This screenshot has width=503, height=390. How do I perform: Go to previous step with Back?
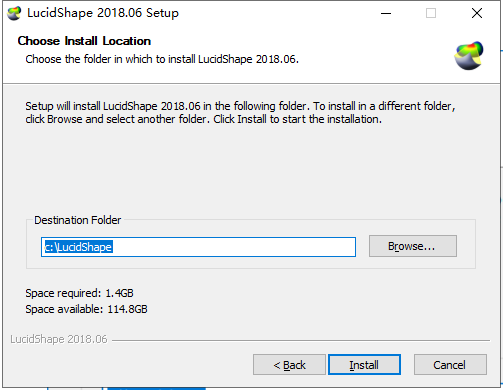(x=289, y=365)
